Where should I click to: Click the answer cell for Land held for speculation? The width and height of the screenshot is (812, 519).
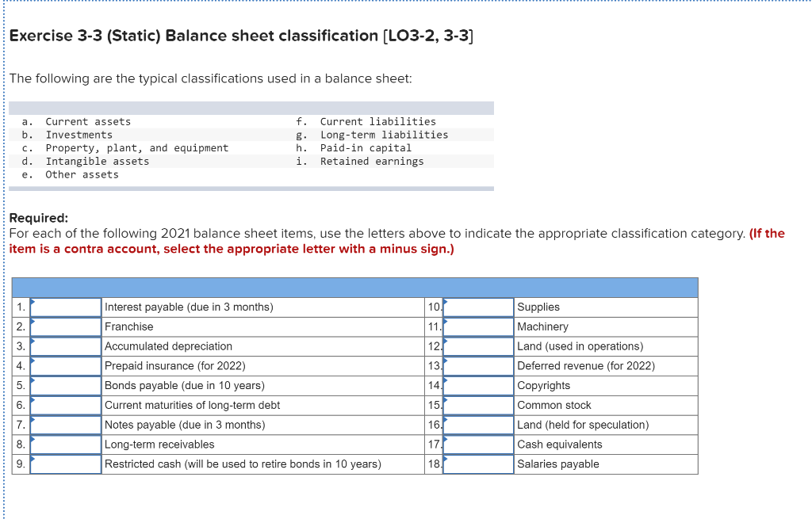[479, 425]
